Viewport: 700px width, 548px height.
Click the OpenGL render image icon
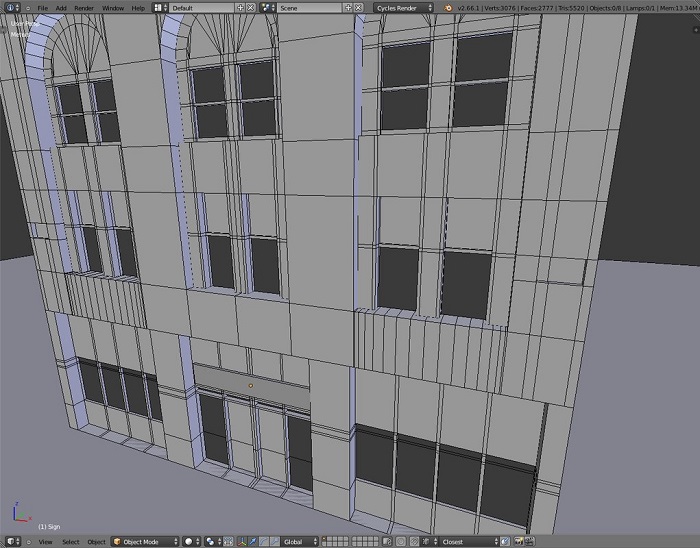(518, 541)
